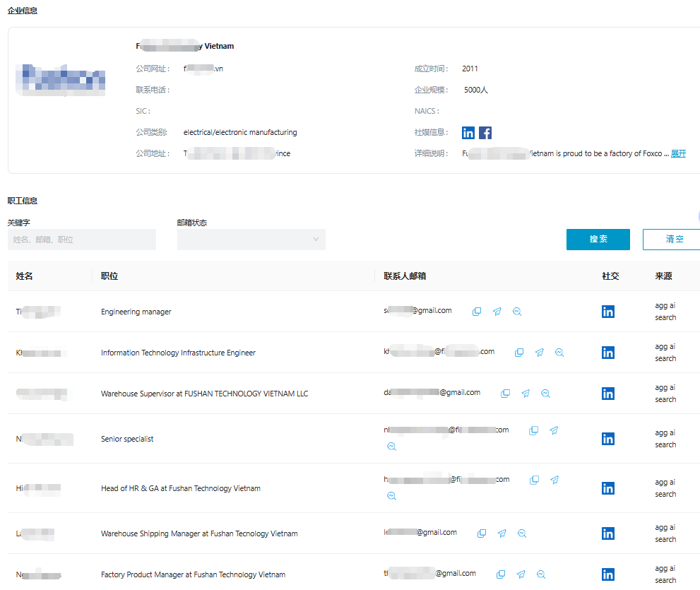Copy the Engineering manager's email address
The height and width of the screenshot is (590, 700).
477,312
